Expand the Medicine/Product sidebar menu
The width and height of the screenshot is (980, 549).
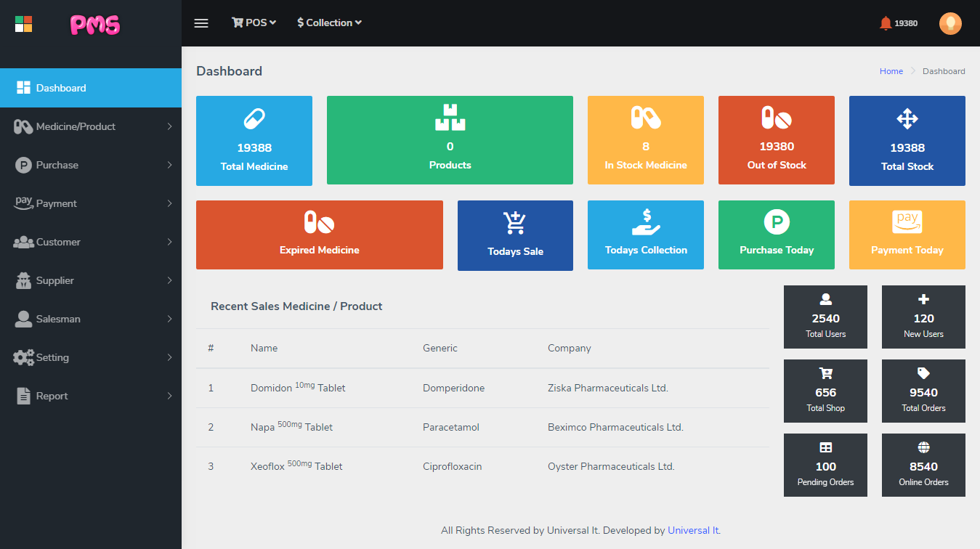[x=91, y=126]
